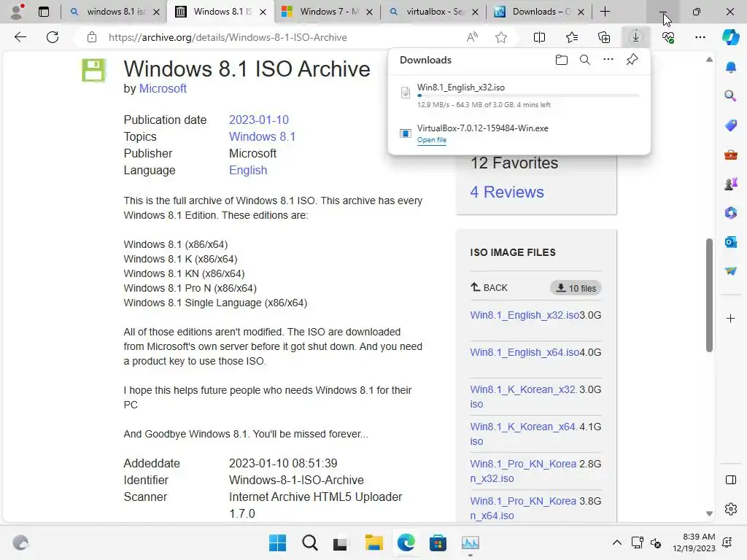Click BACK in ISO image files

[x=489, y=287]
